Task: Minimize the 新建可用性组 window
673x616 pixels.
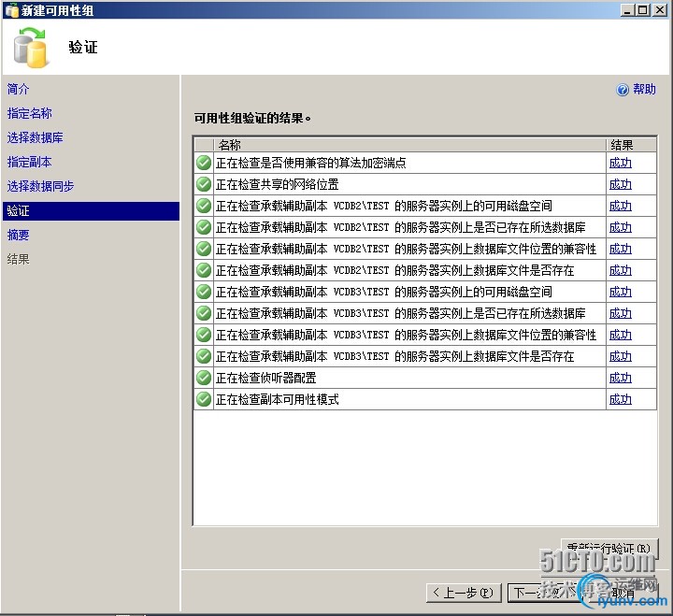Action: [x=628, y=10]
